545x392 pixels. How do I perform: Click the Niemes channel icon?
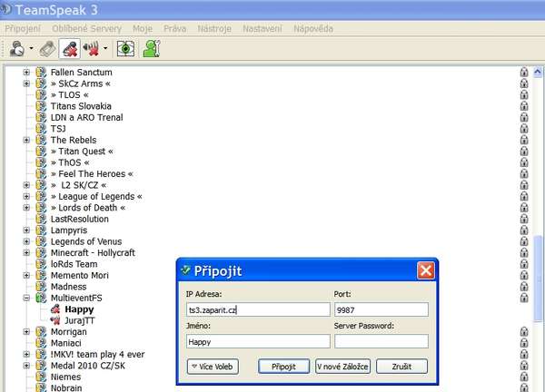coord(41,377)
